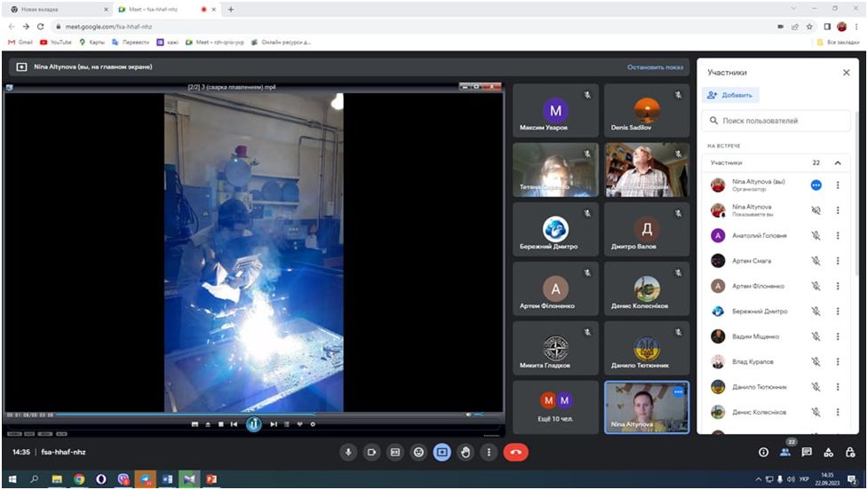
Task: Open Word from the taskbar
Action: point(167,479)
